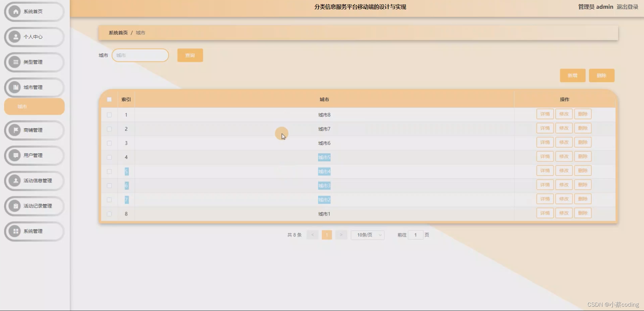Check the checkbox for the 城市4 row
The image size is (644, 311).
click(109, 171)
